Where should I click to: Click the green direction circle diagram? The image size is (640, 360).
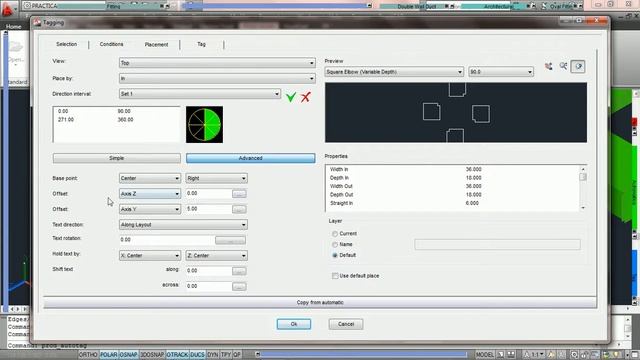click(204, 124)
